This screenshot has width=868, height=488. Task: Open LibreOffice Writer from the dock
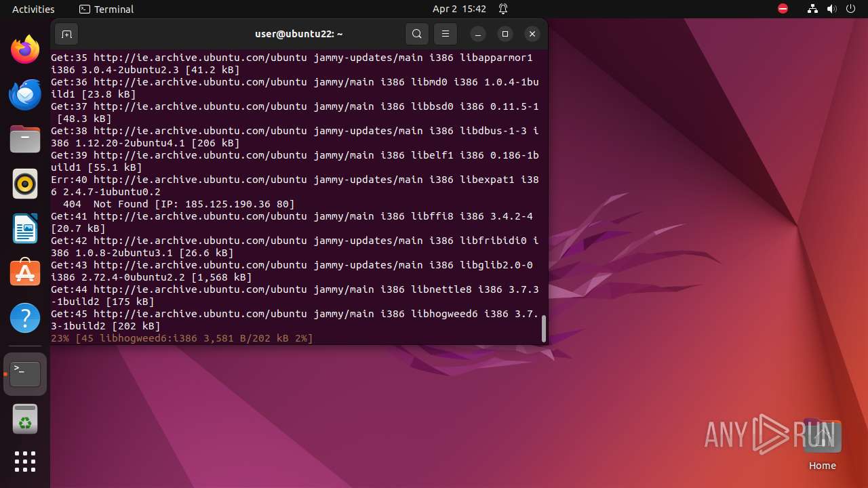pyautogui.click(x=25, y=228)
